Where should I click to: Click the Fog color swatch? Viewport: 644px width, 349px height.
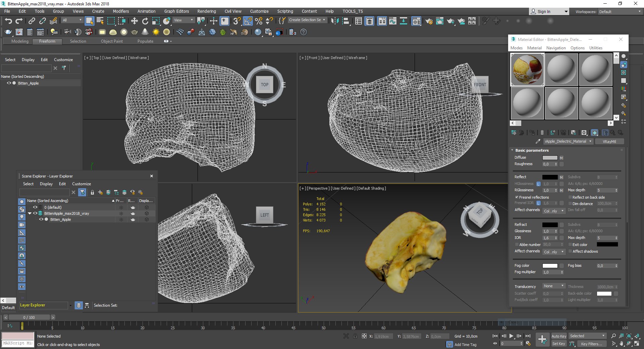(550, 266)
